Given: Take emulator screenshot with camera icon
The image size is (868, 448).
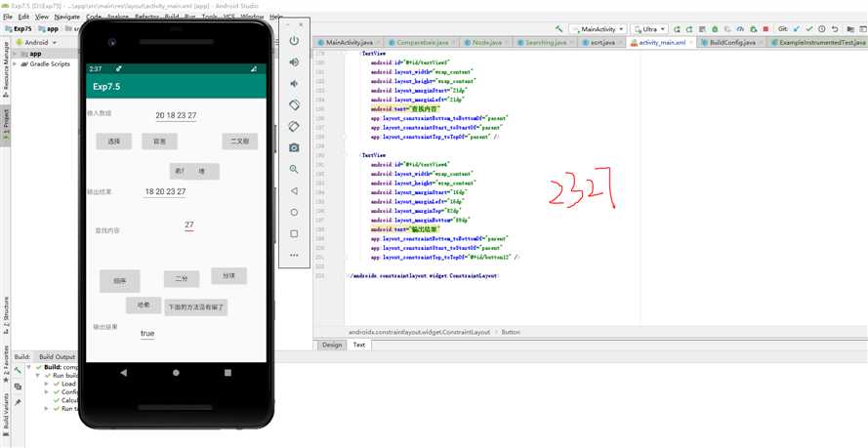Looking at the screenshot, I should pyautogui.click(x=294, y=147).
